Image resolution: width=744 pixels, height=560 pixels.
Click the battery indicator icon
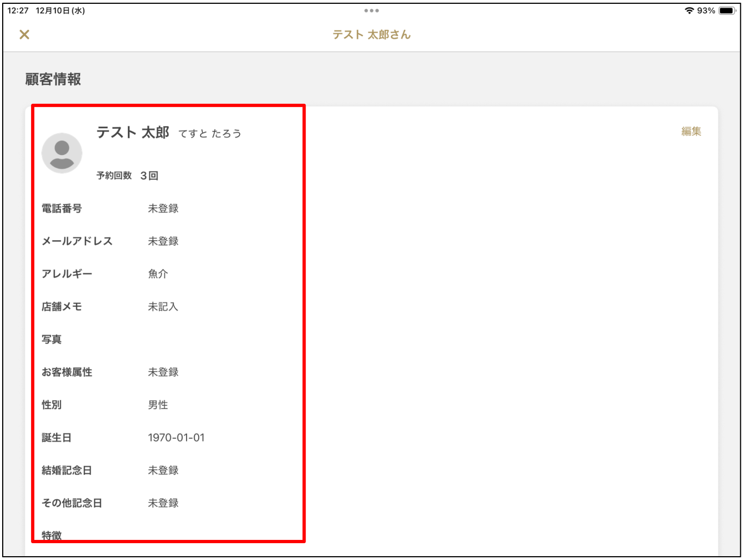[727, 10]
